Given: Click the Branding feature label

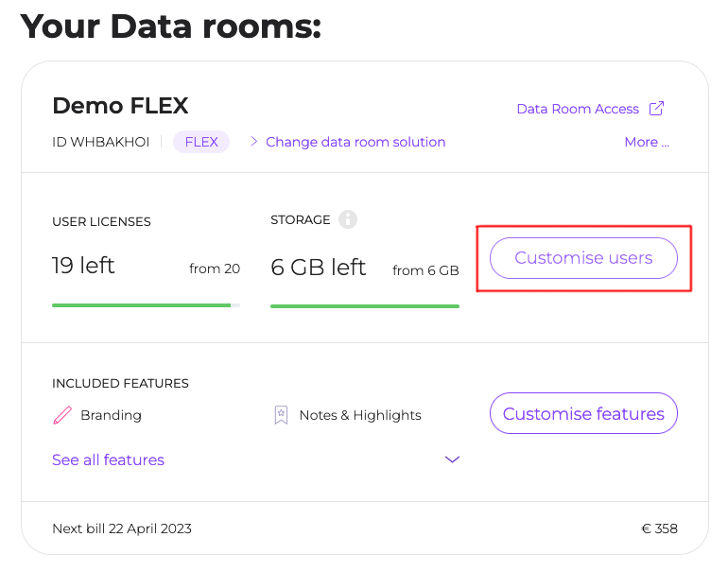Looking at the screenshot, I should pyautogui.click(x=111, y=415).
